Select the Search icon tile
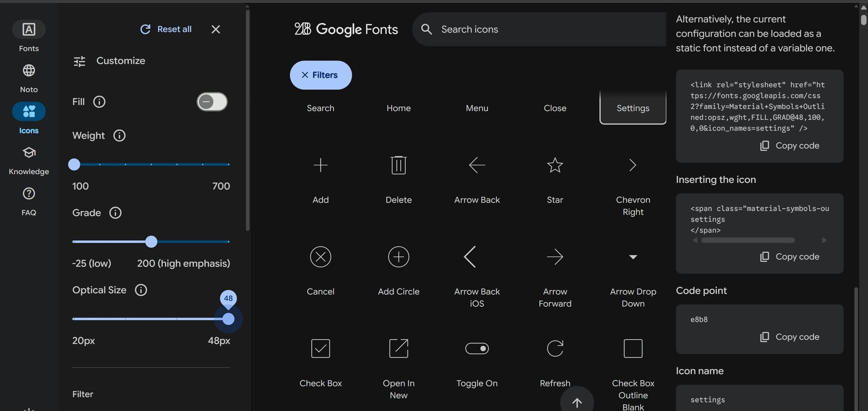The image size is (868, 411). [x=320, y=107]
